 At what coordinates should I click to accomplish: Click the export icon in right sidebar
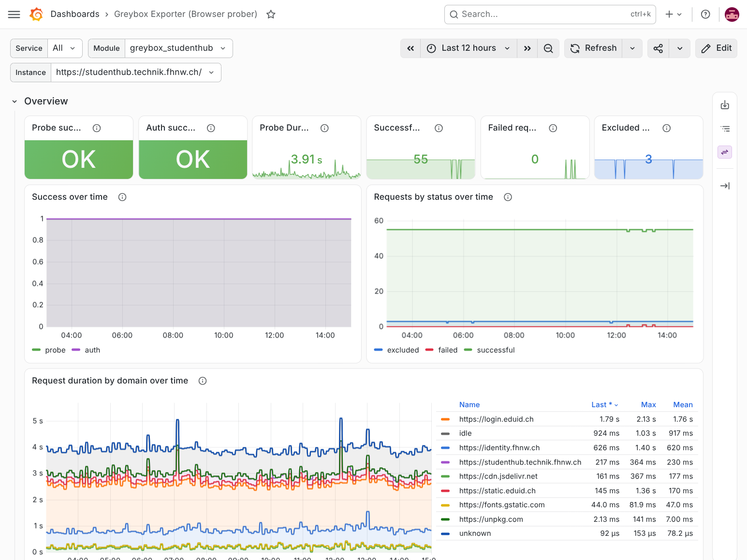[x=725, y=105]
